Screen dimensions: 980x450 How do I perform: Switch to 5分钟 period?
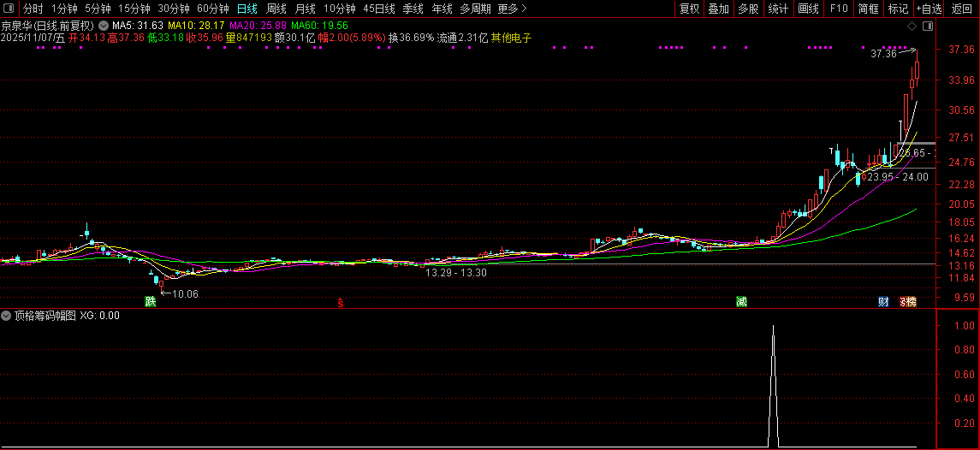tap(98, 9)
